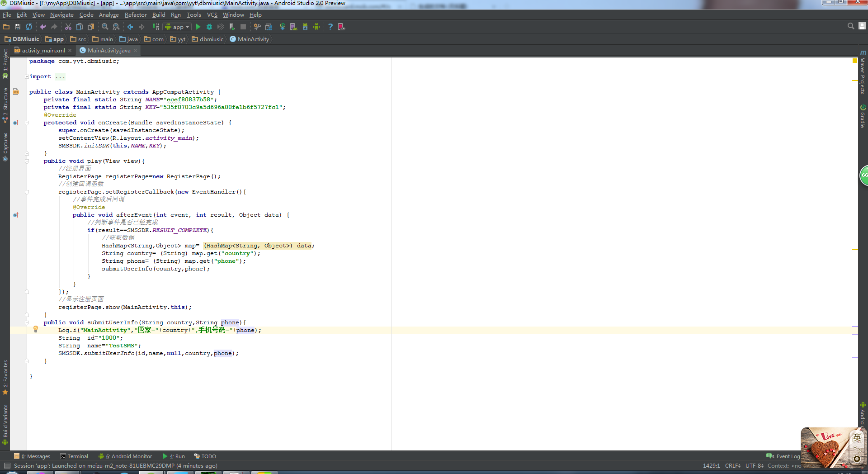Click the Open folder toolbar icon
This screenshot has height=474, width=868.
point(6,27)
